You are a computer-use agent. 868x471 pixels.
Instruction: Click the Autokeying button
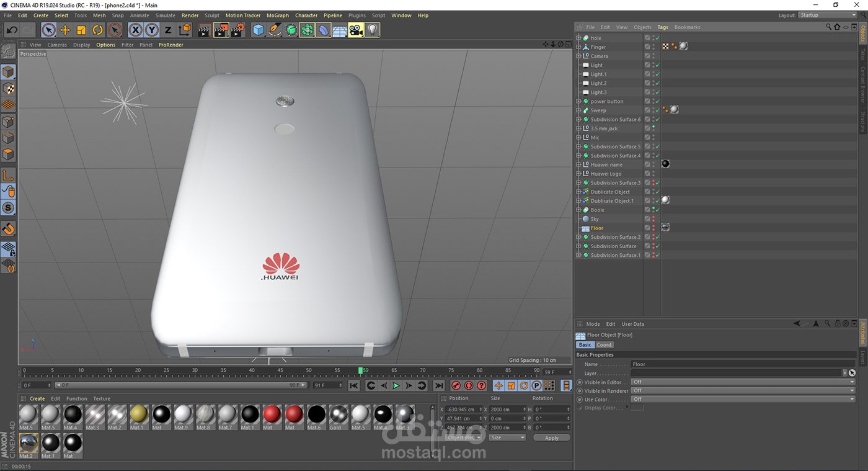pos(469,386)
